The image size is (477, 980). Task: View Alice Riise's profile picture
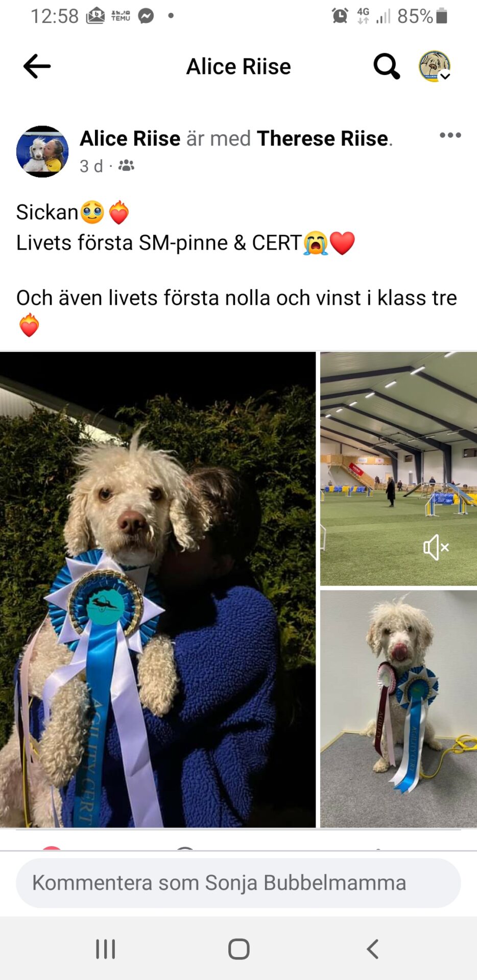pyautogui.click(x=42, y=152)
